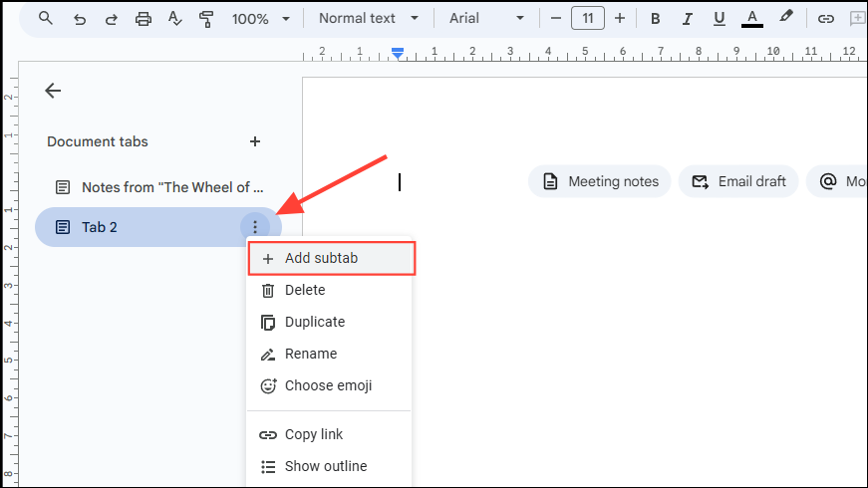
Task: Click the Email draft chip
Action: pyautogui.click(x=738, y=181)
